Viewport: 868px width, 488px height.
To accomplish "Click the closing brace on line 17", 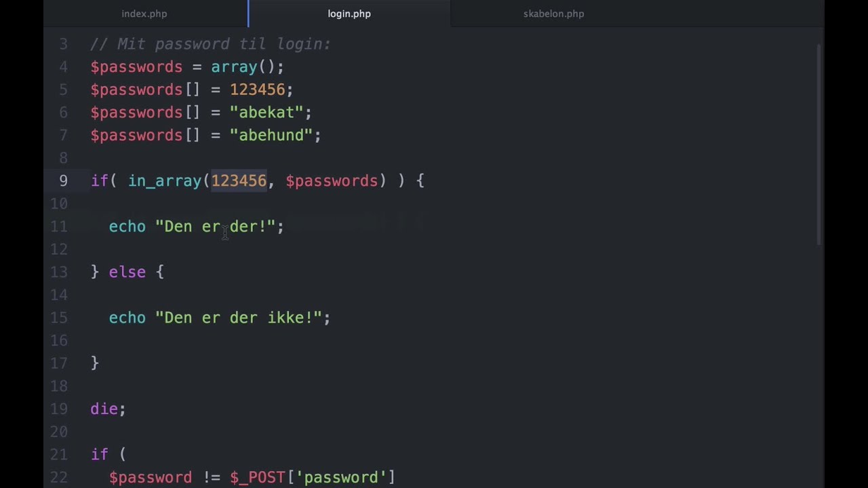I will [94, 363].
